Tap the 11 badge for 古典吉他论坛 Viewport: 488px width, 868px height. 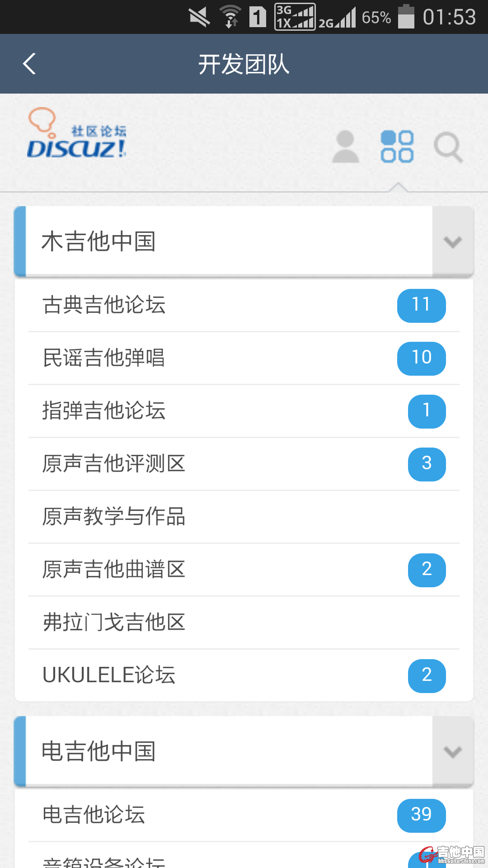tap(421, 306)
